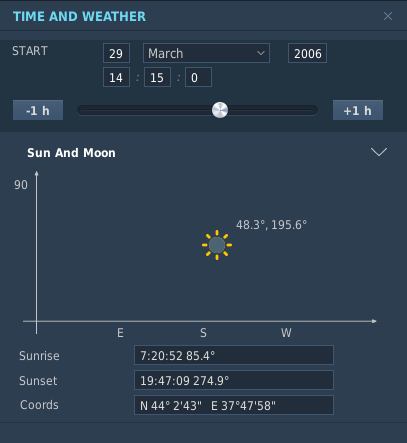Click the seconds field showing 0
Image resolution: width=407 pixels, height=443 pixels.
(198, 77)
